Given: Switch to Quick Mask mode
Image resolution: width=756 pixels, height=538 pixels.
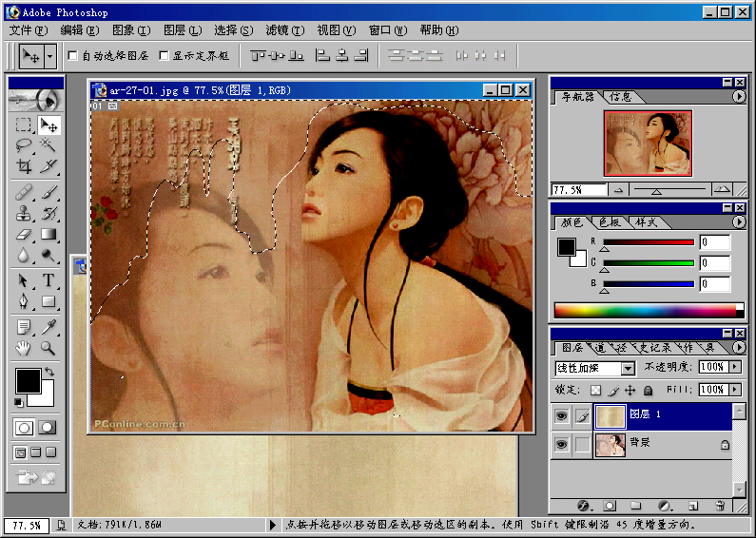Looking at the screenshot, I should pyautogui.click(x=48, y=428).
